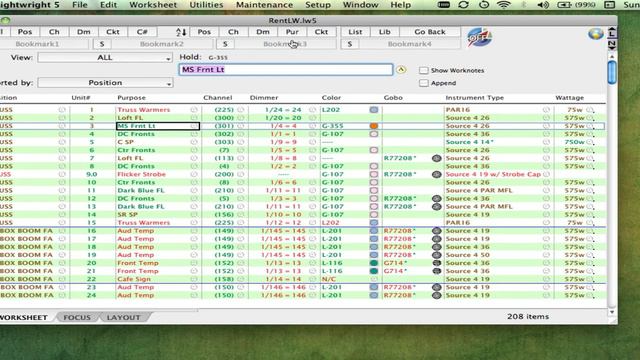This screenshot has width=640, height=360.
Task: Click the blue L202 color swatch for unit 1
Action: coord(373,110)
